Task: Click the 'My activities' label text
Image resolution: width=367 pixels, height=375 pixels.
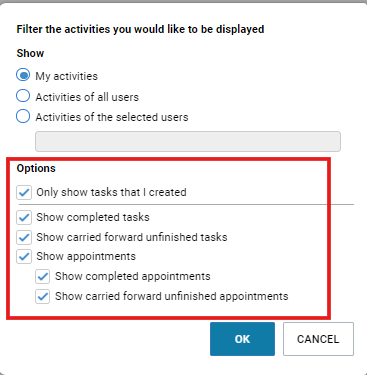Action: coord(67,76)
